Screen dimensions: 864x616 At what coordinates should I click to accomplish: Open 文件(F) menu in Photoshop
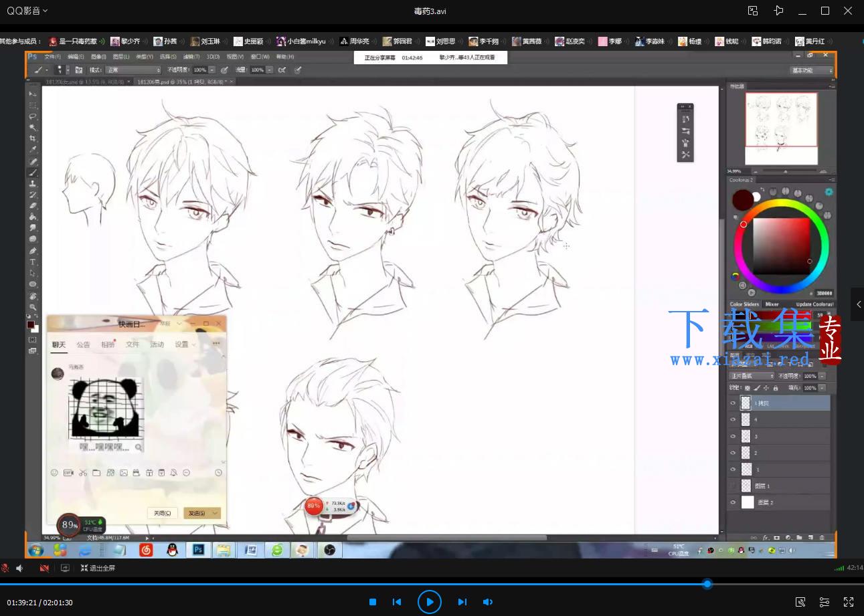point(52,57)
